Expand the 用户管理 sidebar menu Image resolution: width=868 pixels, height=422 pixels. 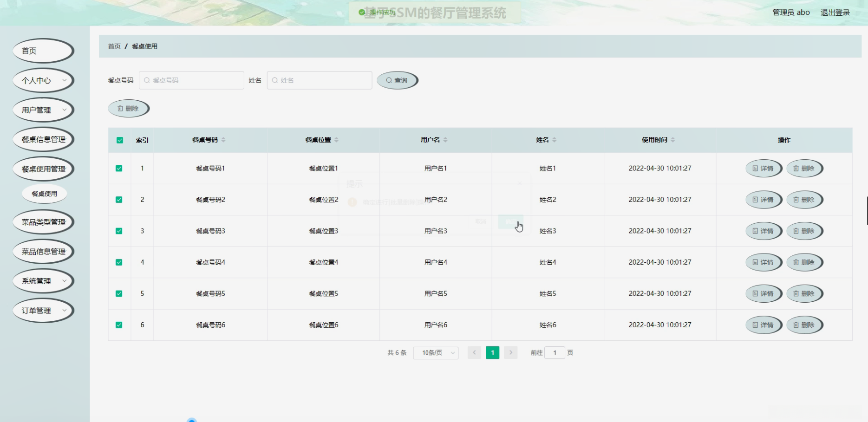[x=43, y=110]
